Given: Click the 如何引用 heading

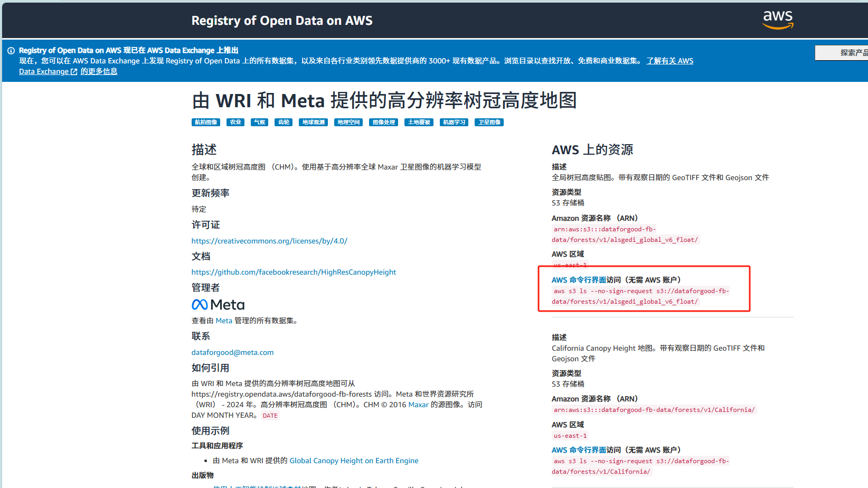Looking at the screenshot, I should (x=211, y=368).
